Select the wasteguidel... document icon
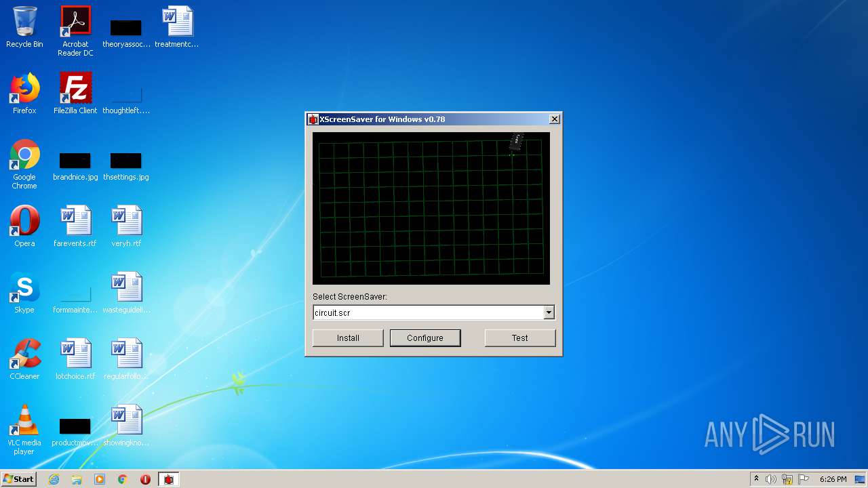Screen dimensions: 868x488 pyautogui.click(x=126, y=293)
